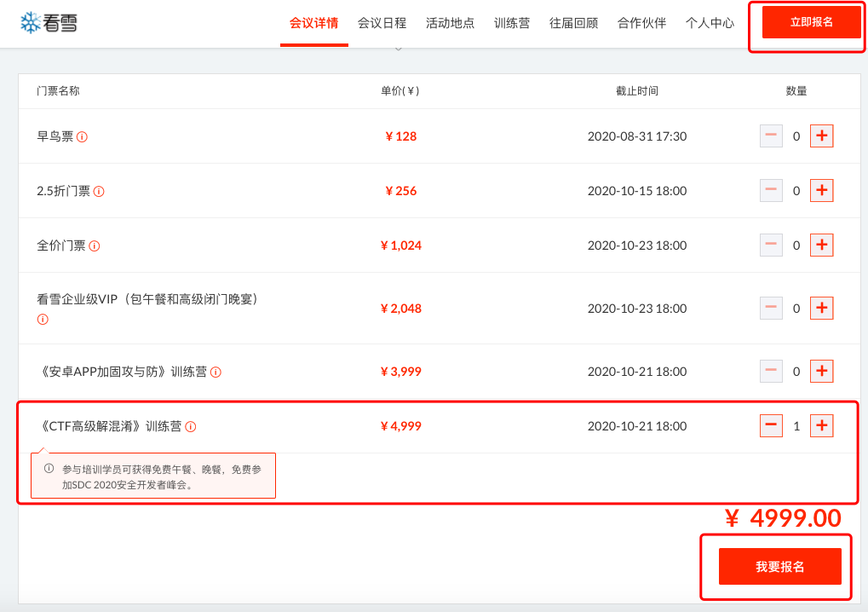The width and height of the screenshot is (868, 612).
Task: Open info icon next to 安卓APP加固攻与防 训练营
Action: 216,372
